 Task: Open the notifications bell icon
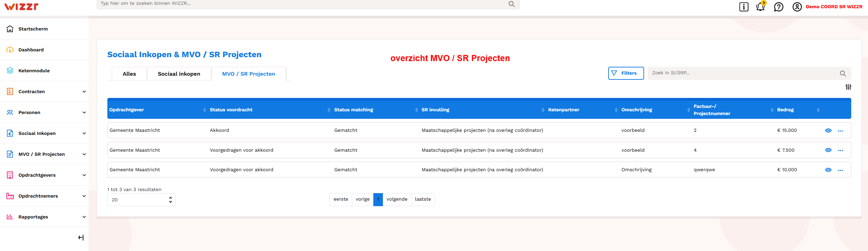point(761,6)
